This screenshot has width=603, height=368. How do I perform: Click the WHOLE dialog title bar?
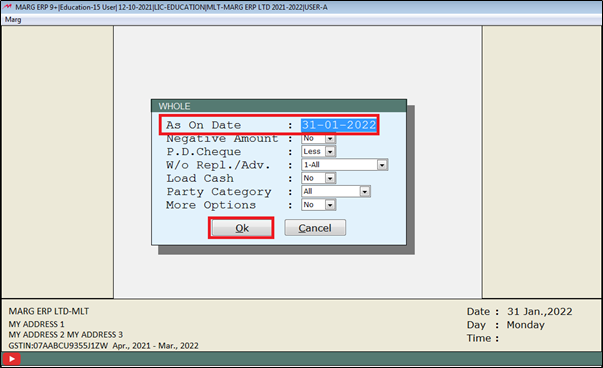[x=279, y=106]
